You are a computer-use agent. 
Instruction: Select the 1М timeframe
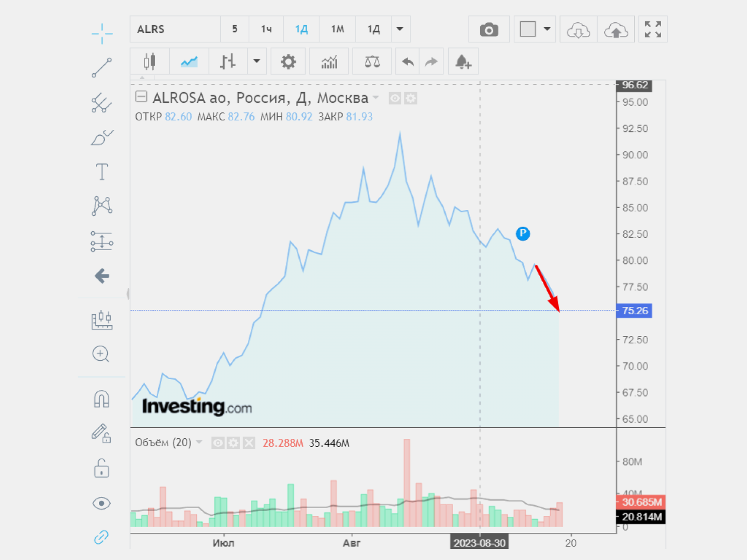coord(337,29)
